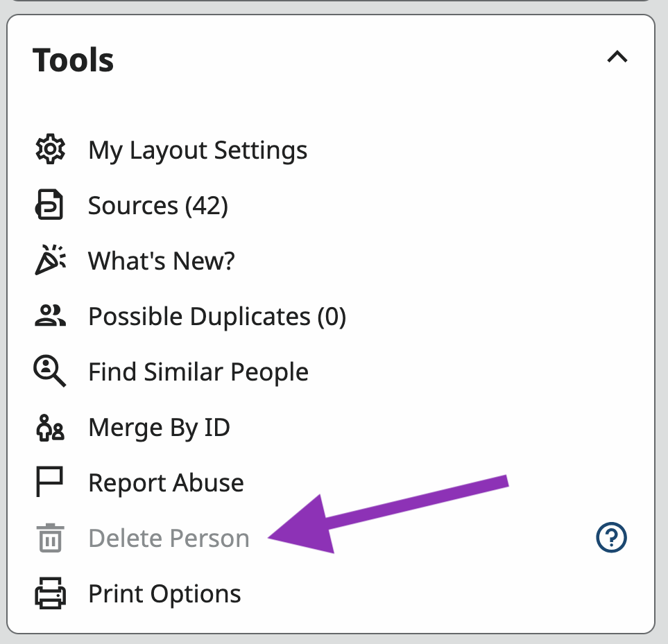This screenshot has height=644, width=668.
Task: Click the gear icon for layout settings
Action: pos(50,149)
